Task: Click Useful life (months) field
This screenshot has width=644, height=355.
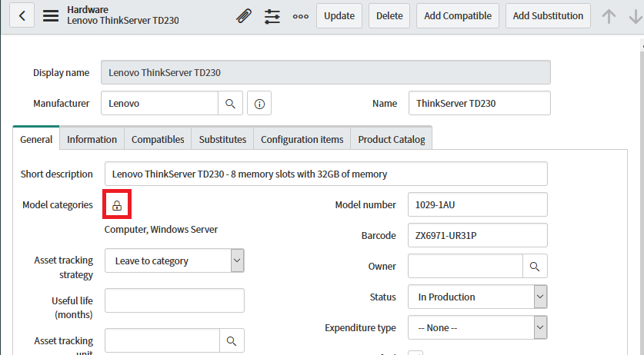Action: [175, 300]
